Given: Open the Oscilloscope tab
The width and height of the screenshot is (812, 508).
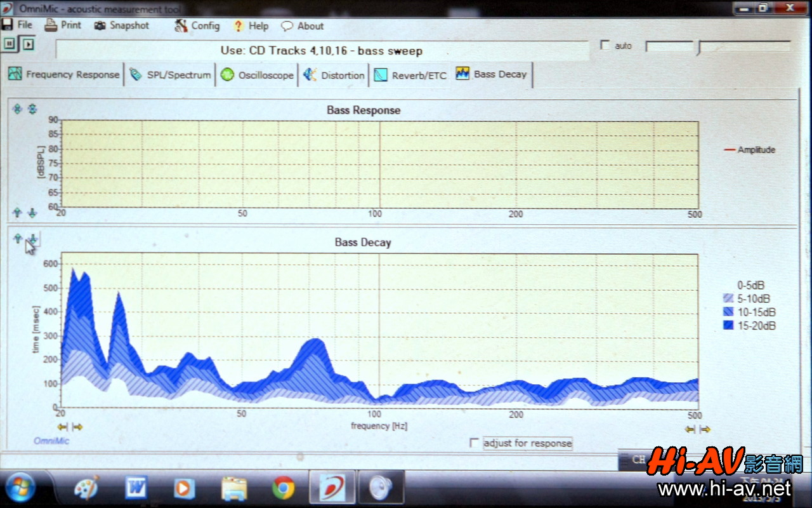Looking at the screenshot, I should [258, 75].
